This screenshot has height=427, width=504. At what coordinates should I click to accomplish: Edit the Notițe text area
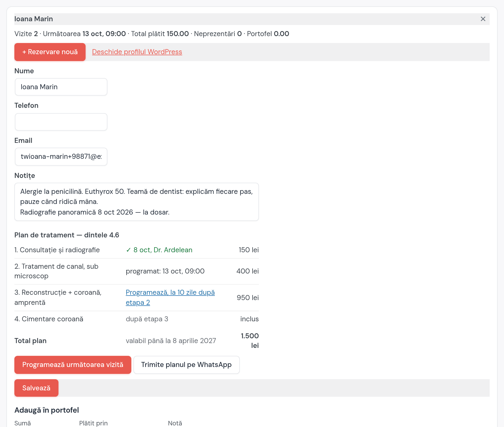[137, 202]
